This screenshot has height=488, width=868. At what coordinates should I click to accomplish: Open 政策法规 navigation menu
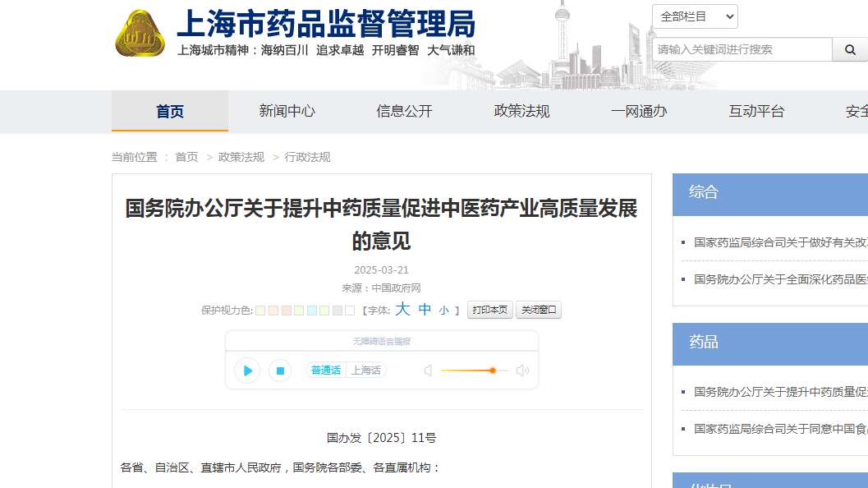[521, 111]
